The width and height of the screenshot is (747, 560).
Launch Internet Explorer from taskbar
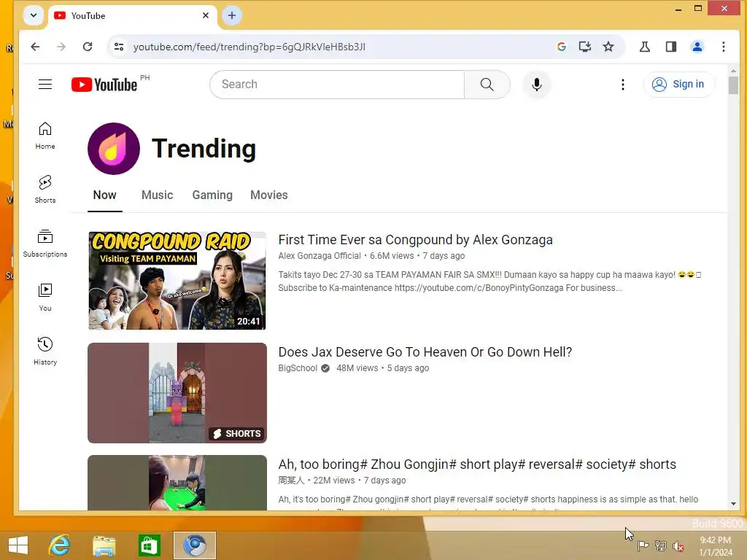pos(60,545)
